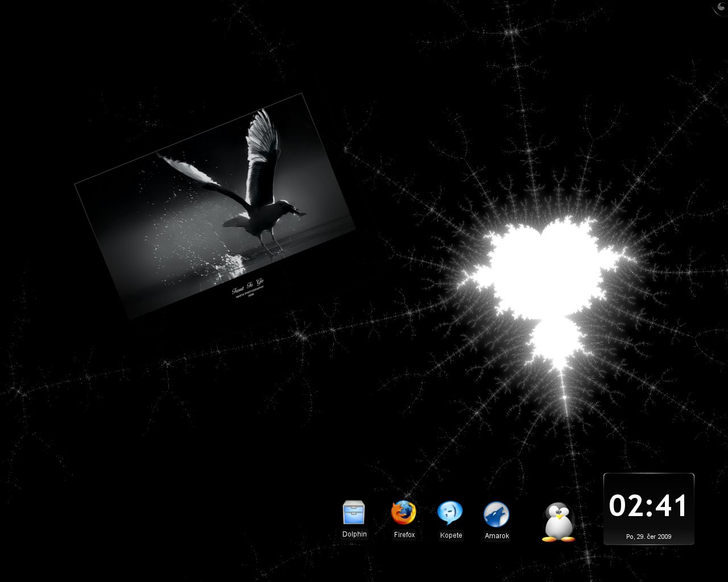Open the Plasma toolbox in top-right corner
Screen dimensions: 728x582
coord(719,7)
